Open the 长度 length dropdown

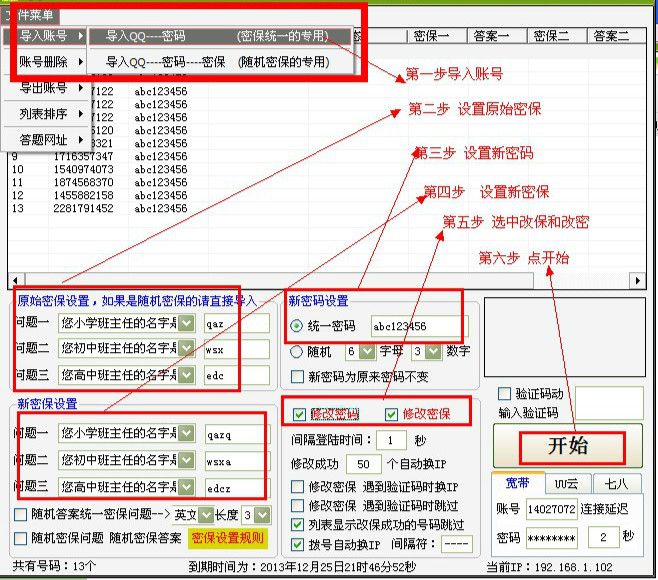tap(262, 514)
